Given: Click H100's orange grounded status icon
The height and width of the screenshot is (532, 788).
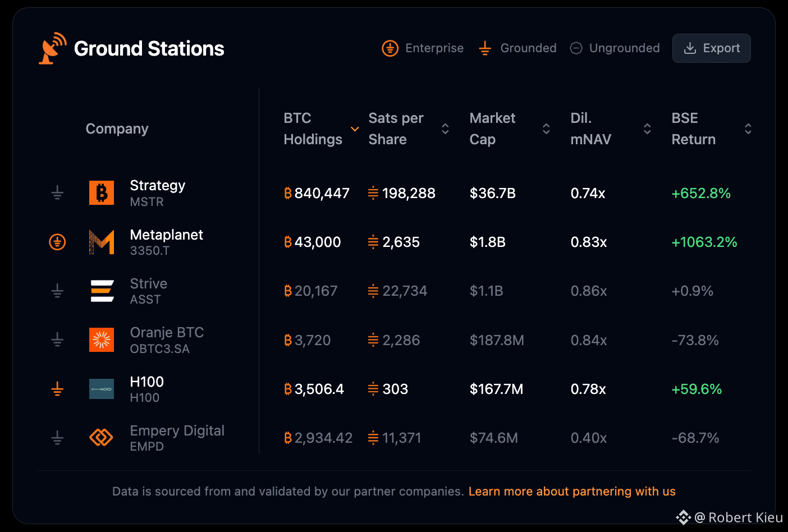Looking at the screenshot, I should pyautogui.click(x=57, y=389).
